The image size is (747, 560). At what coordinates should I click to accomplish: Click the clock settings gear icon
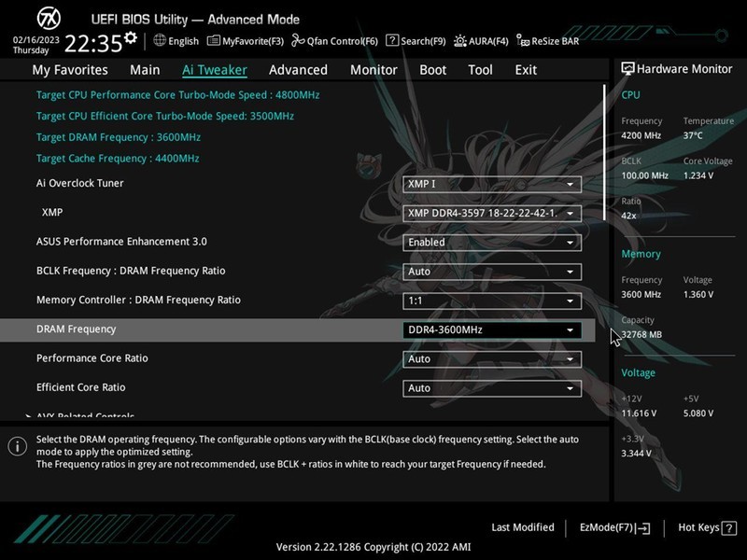pos(130,37)
